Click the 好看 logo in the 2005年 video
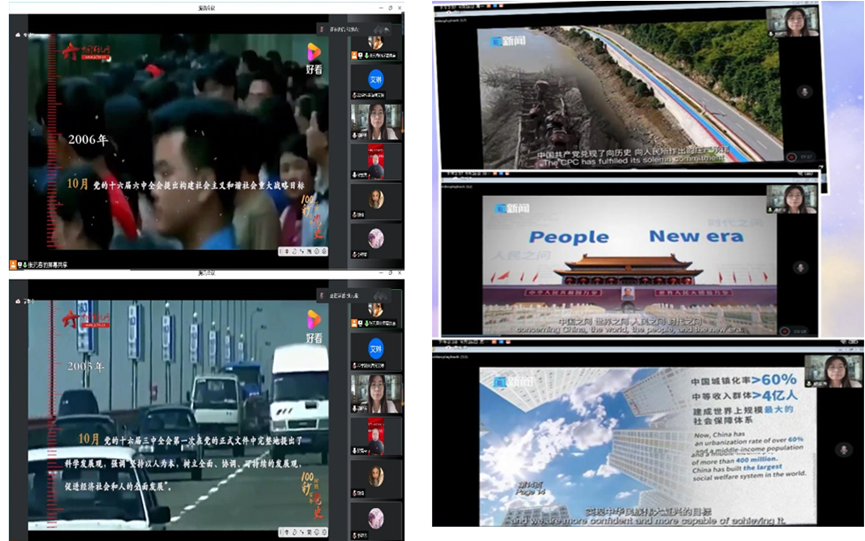 [x=314, y=325]
